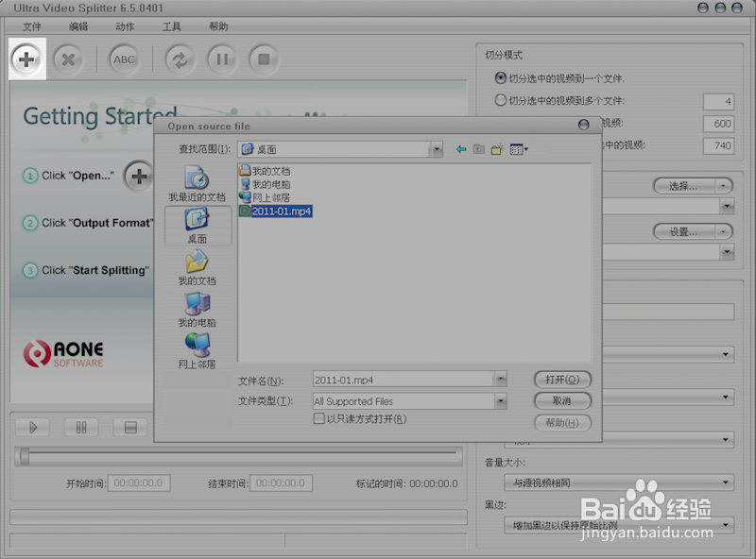Click the plus icon beside Click "Open..."
Image resolution: width=756 pixels, height=559 pixels.
[139, 176]
